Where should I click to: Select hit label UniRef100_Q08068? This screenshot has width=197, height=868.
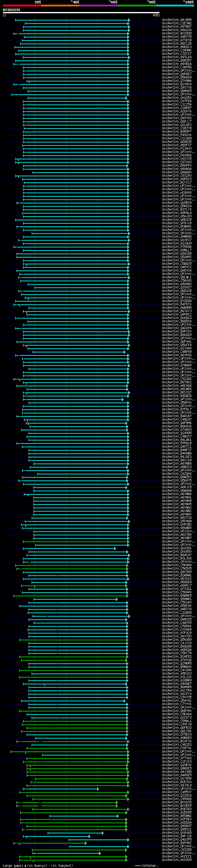(177, 833)
